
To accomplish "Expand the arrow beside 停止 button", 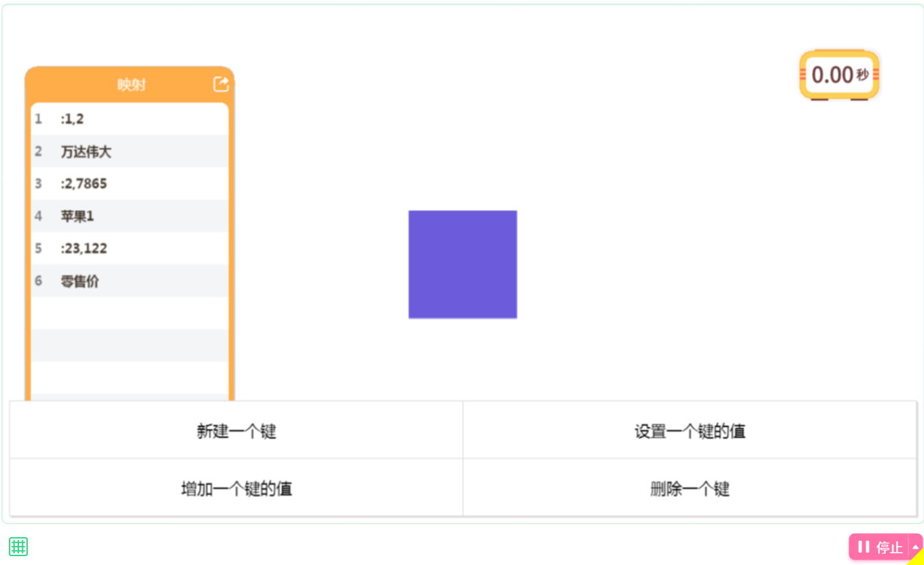I will [x=915, y=547].
